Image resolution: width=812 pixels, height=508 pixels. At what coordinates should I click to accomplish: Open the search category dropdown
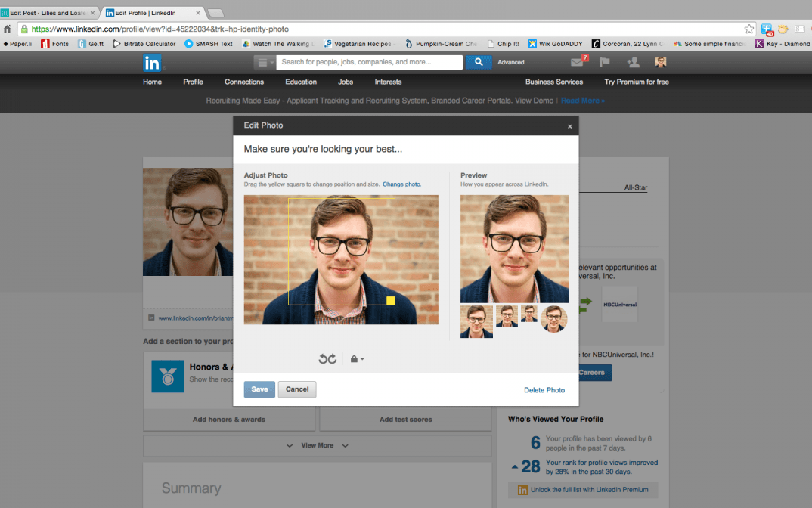click(265, 62)
